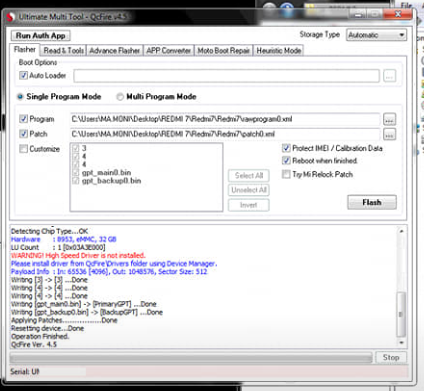This screenshot has width=424, height=391.
Task: Open the Read & Tools tab
Action: (x=63, y=51)
